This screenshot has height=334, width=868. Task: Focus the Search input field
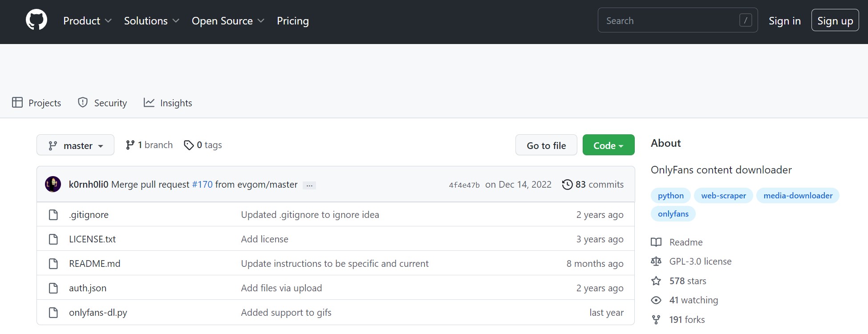677,20
